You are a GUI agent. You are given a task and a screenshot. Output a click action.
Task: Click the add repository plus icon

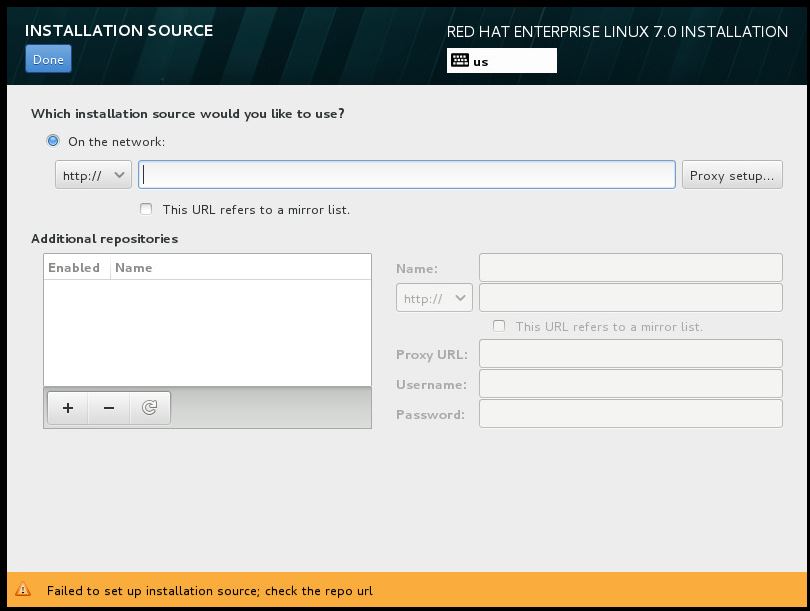coord(68,408)
